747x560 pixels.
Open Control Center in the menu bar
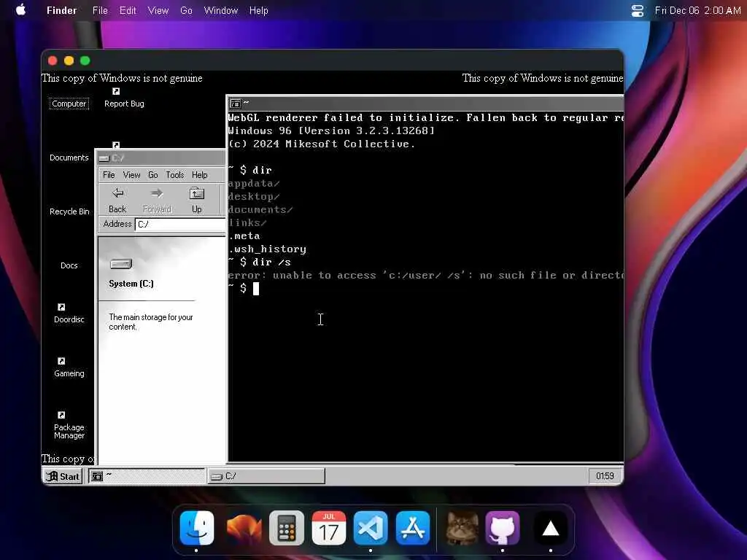pyautogui.click(x=638, y=10)
